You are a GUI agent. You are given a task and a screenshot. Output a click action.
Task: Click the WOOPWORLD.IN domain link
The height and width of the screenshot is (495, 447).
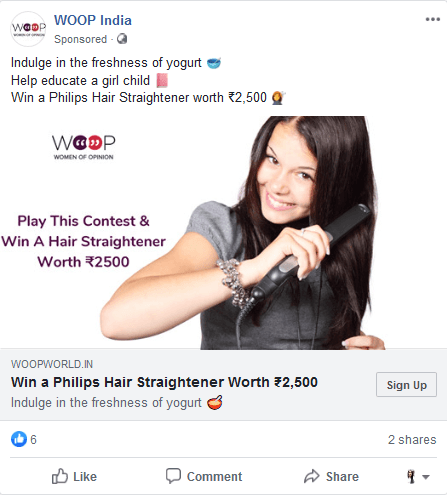tap(52, 364)
